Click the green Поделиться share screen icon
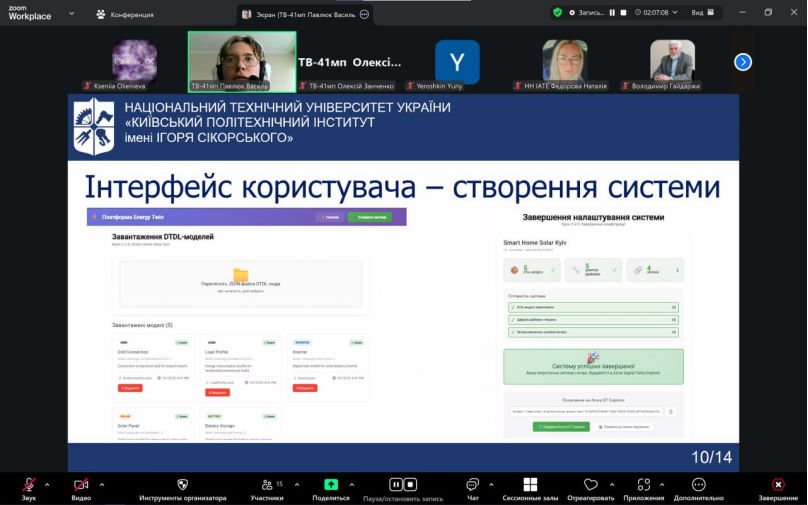This screenshot has width=808, height=505. [331, 485]
